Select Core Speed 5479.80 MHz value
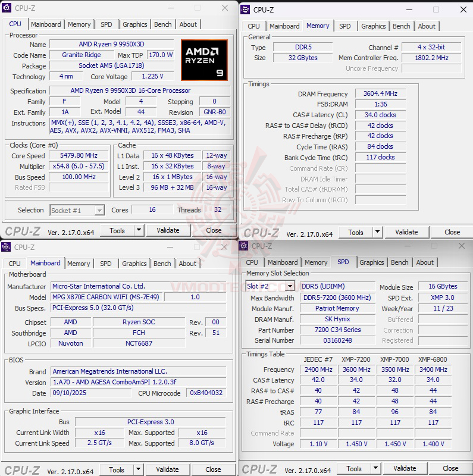This screenshot has height=476, width=473. point(79,156)
